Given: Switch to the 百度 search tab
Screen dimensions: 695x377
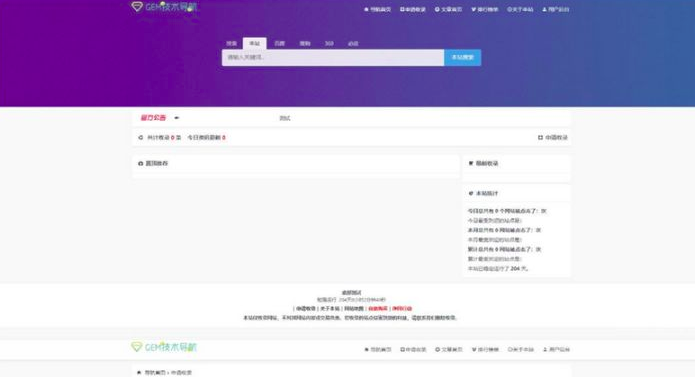Looking at the screenshot, I should 279,43.
